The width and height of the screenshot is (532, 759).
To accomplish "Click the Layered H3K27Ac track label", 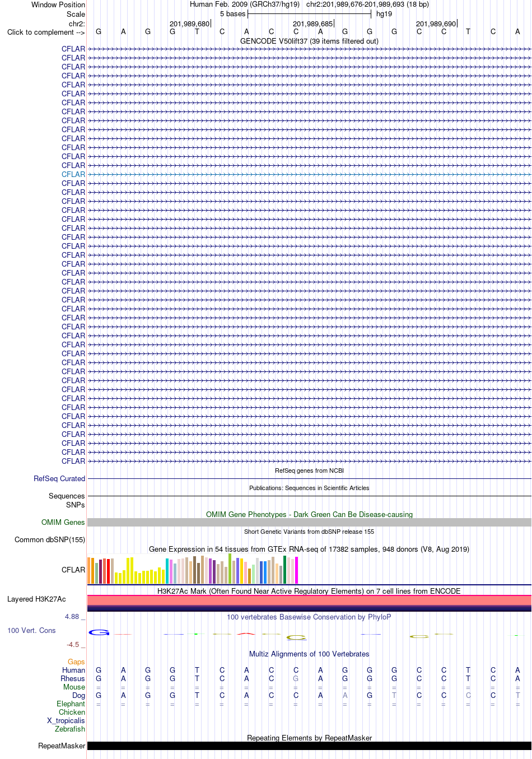I will 36,599.
